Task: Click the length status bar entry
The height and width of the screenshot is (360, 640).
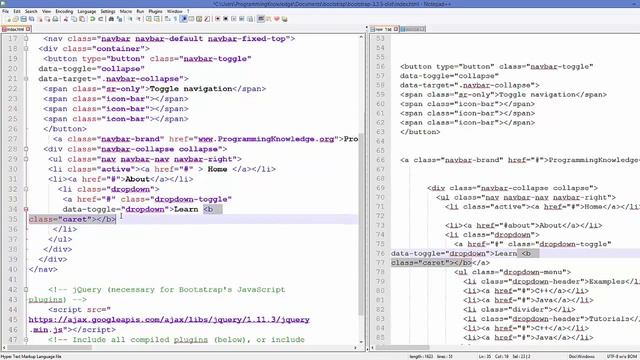Action: 421,357
